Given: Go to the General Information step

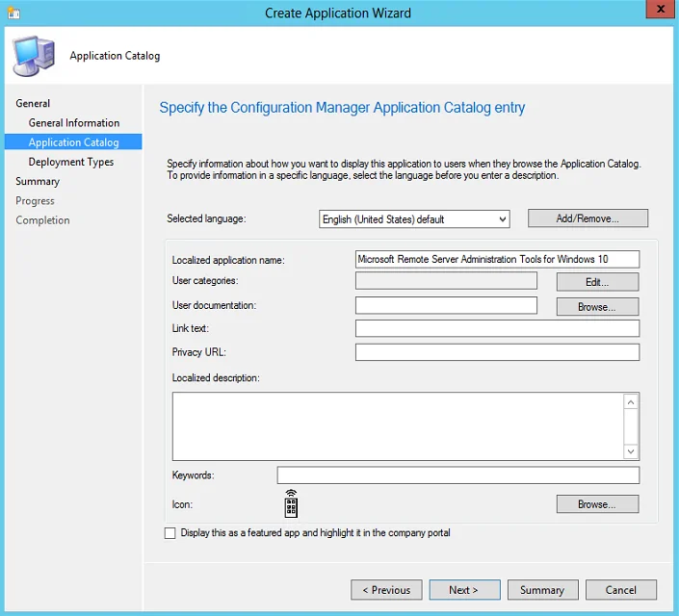Looking at the screenshot, I should click(74, 123).
